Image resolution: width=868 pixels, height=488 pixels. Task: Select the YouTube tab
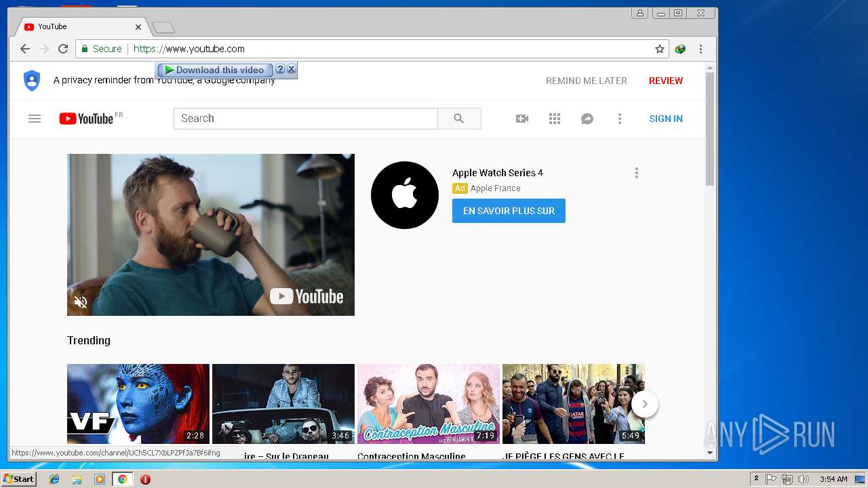(80, 27)
